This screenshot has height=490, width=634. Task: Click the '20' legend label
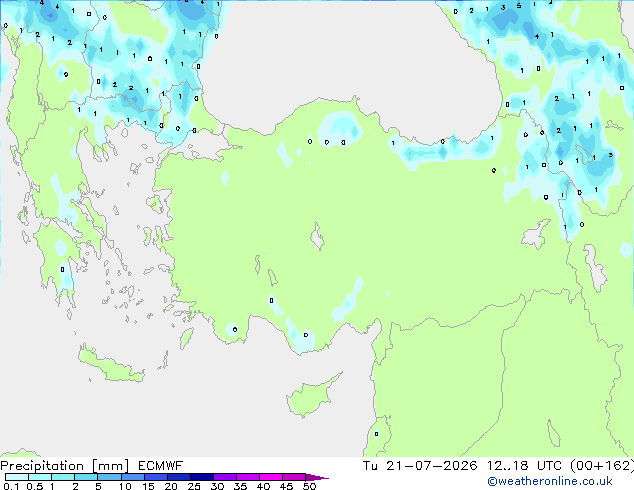(171, 486)
